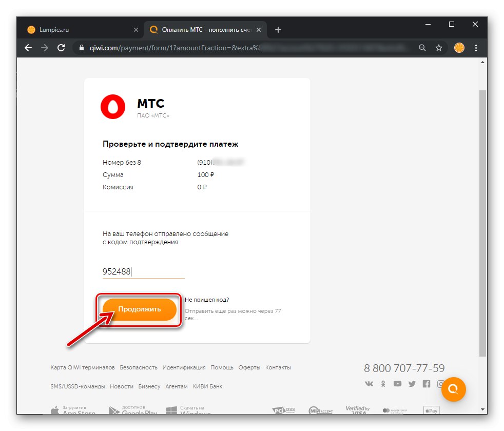Screen dimensions: 504x431
Task: Close the Lumpics.ru tab
Action: tap(135, 30)
